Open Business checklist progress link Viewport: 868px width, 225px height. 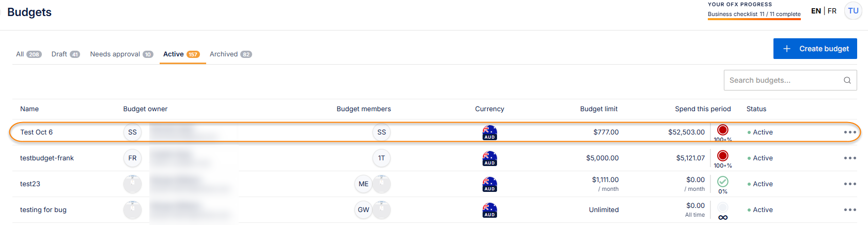click(x=754, y=14)
